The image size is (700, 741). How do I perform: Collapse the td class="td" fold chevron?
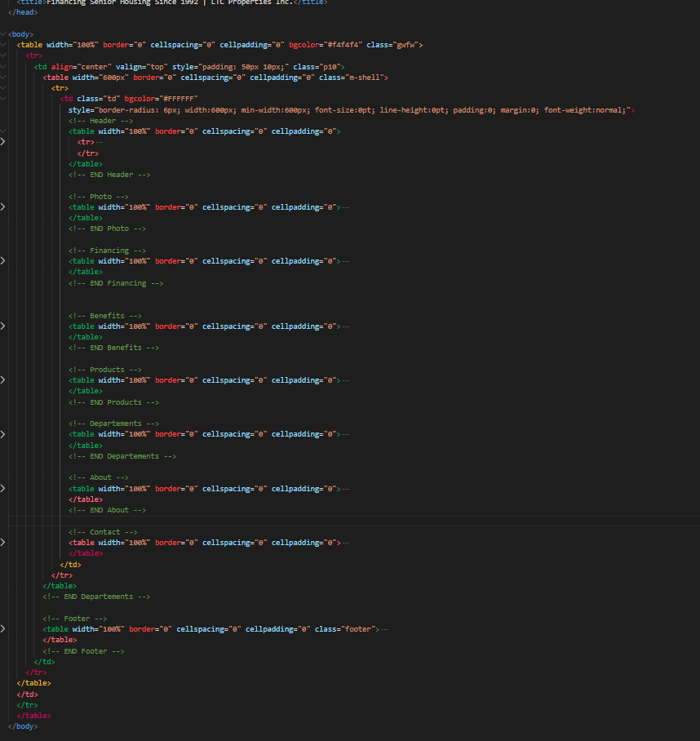point(3,99)
